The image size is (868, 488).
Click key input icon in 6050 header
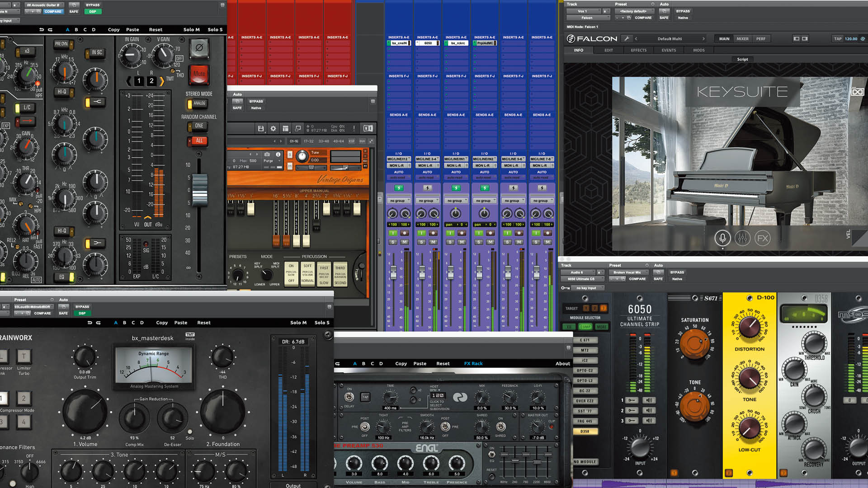[565, 288]
